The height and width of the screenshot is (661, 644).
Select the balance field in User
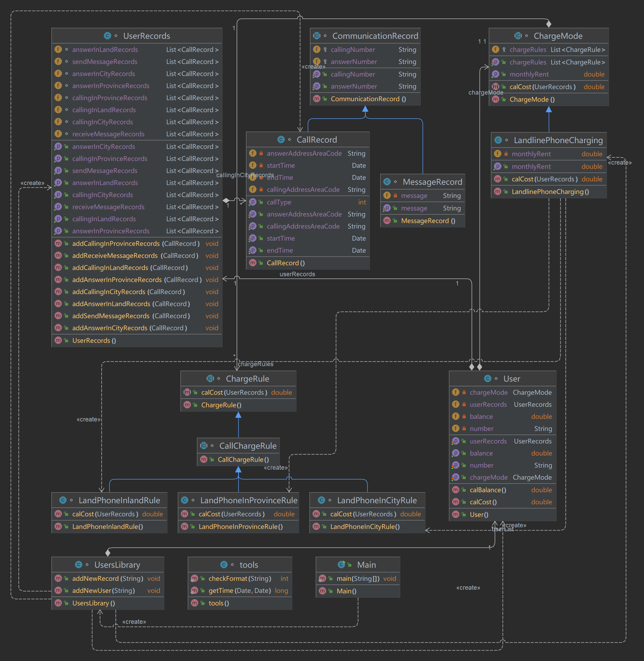pos(481,416)
